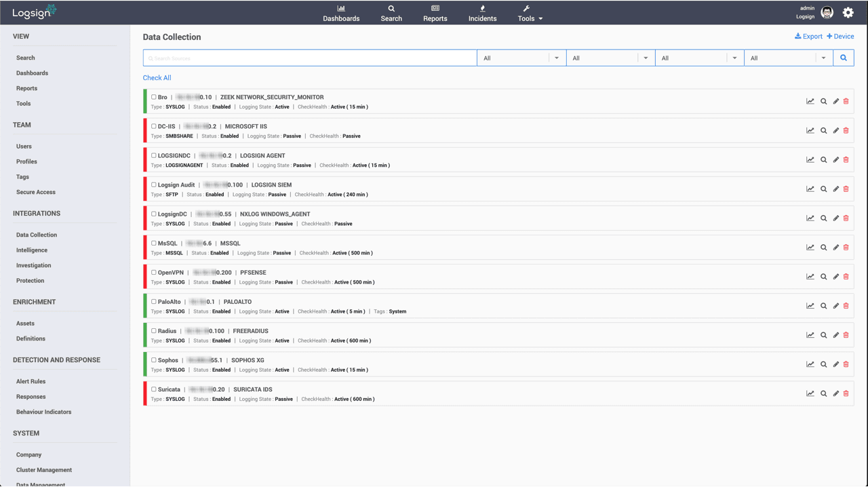Click the magnifier icon for MsSQL row

(823, 248)
